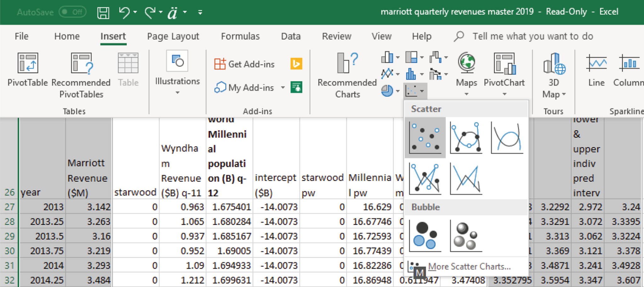Viewport: 644px width, 287px height.
Task: Click the cell containing 3.4928
Action: 623,266
